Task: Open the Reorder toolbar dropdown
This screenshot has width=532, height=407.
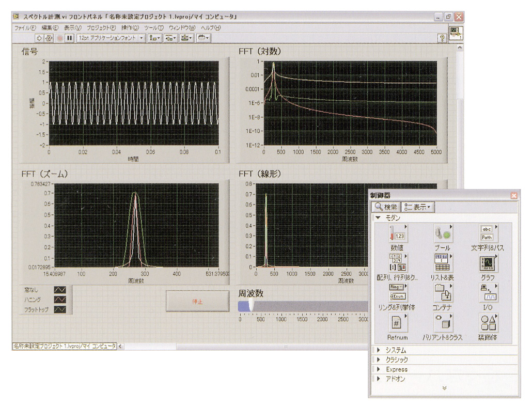Action: click(x=203, y=38)
